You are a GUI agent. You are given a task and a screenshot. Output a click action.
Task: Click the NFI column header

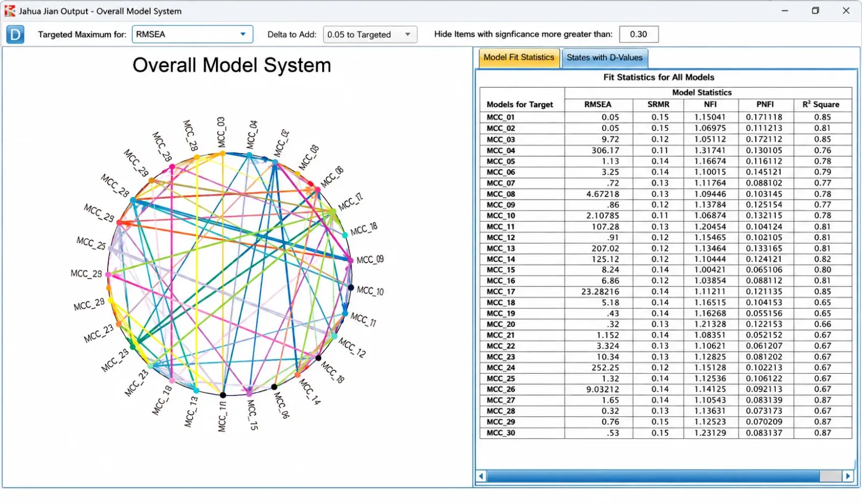tap(711, 104)
